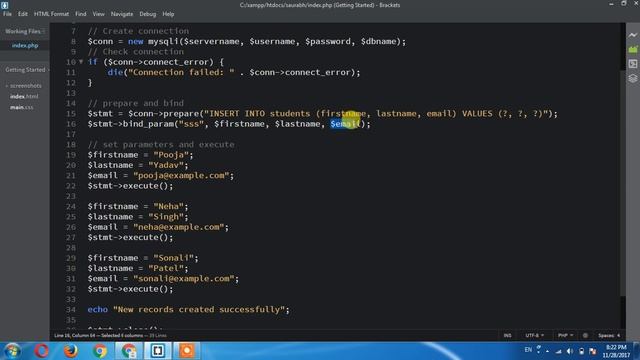Select index.php in Working Files
The height and width of the screenshot is (360, 640).
coord(25,45)
